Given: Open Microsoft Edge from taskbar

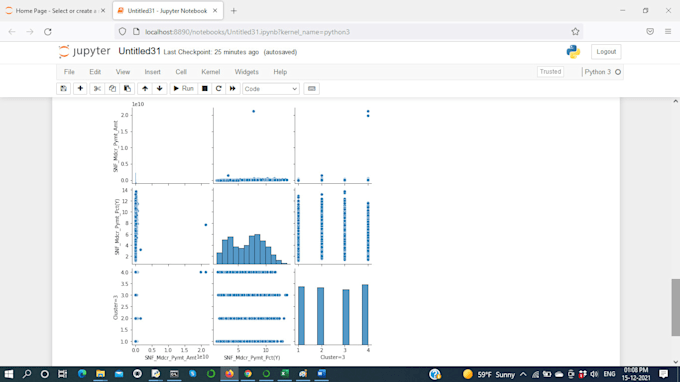Looking at the screenshot, I should [82, 374].
